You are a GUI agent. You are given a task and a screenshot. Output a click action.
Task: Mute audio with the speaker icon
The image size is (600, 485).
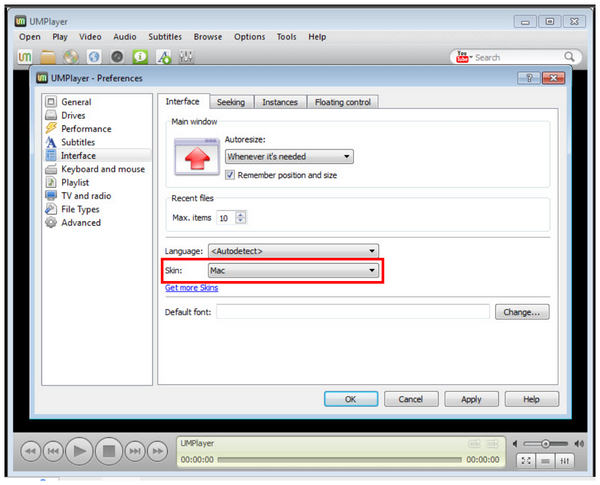[x=515, y=444]
